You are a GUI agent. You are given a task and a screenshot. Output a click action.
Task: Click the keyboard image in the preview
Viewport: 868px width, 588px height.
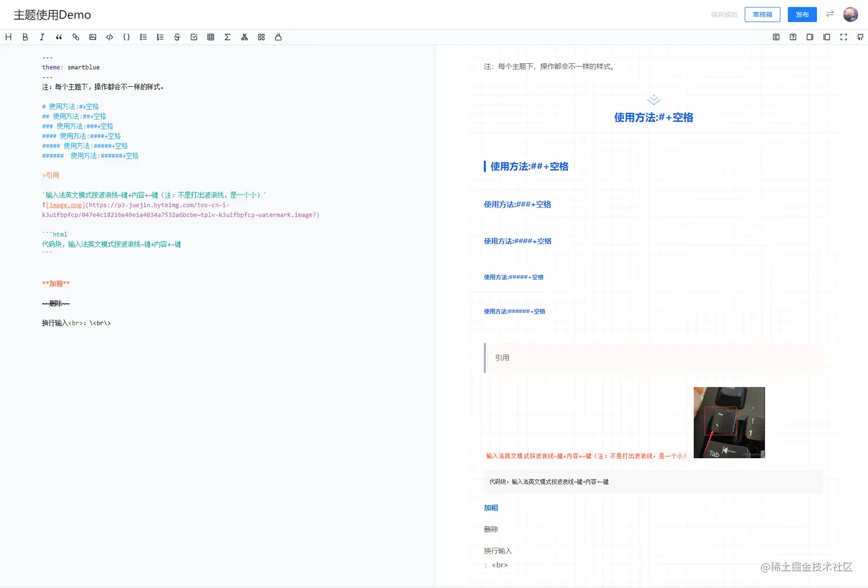[x=729, y=423]
